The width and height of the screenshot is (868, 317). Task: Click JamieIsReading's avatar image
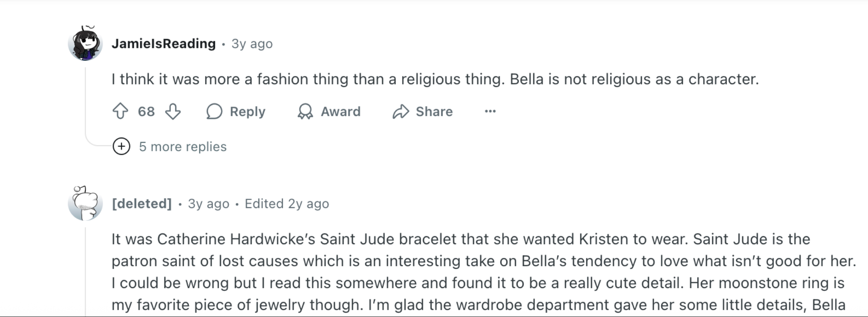(x=85, y=43)
